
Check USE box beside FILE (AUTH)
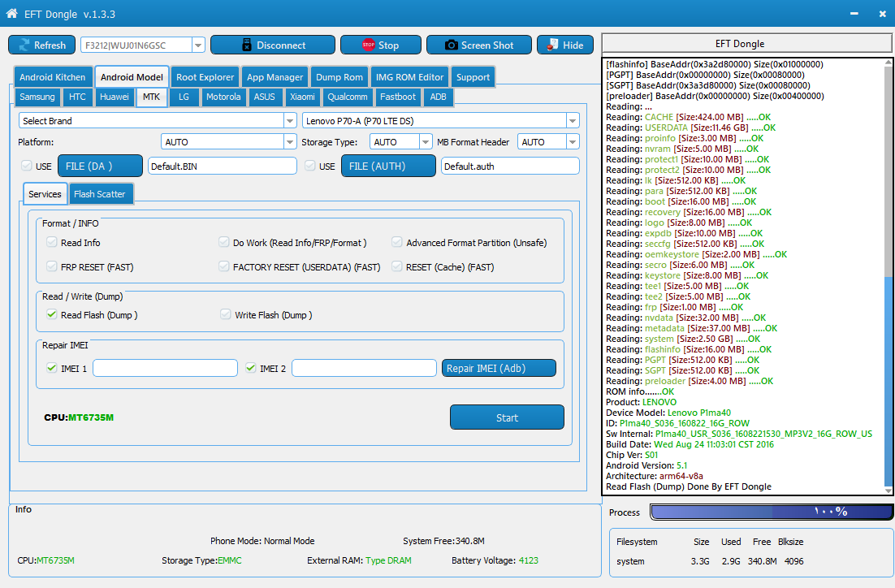click(310, 166)
